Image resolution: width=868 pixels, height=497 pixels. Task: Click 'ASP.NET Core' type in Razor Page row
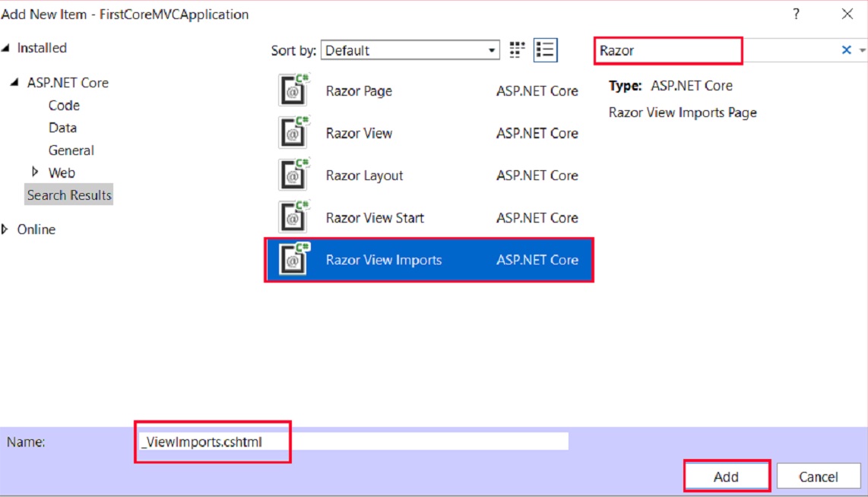pyautogui.click(x=537, y=90)
